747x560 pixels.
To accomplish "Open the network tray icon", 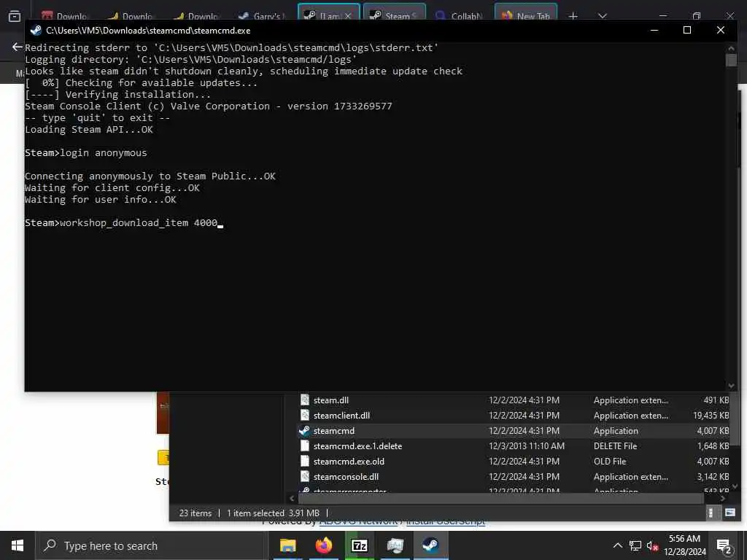I will (x=635, y=545).
